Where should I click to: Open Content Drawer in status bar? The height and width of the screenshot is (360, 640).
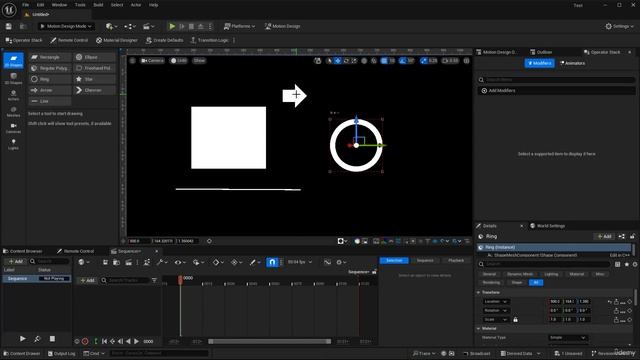click(x=22, y=353)
